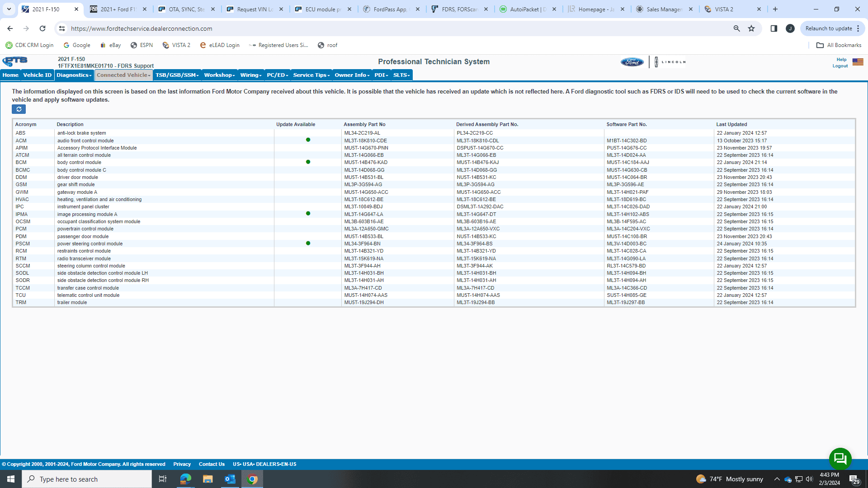Screen dimensions: 868x488
Task: Click the bookmark star in the address bar
Action: coord(751,28)
